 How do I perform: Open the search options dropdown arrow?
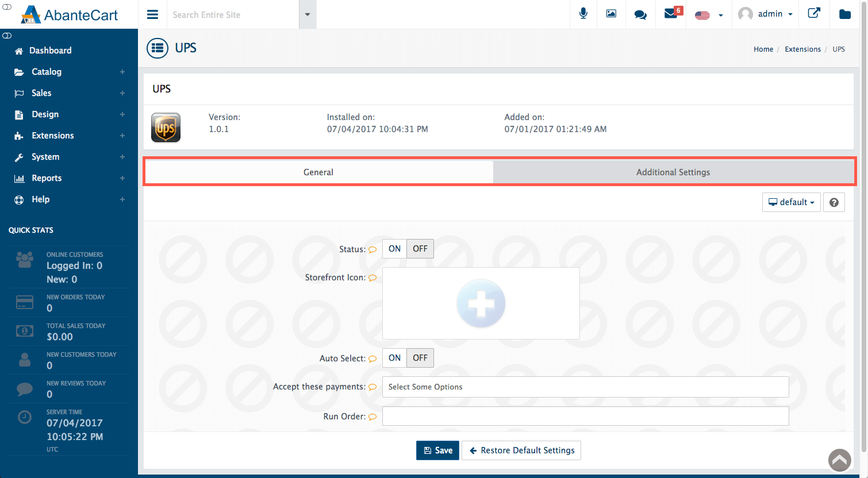click(x=308, y=14)
